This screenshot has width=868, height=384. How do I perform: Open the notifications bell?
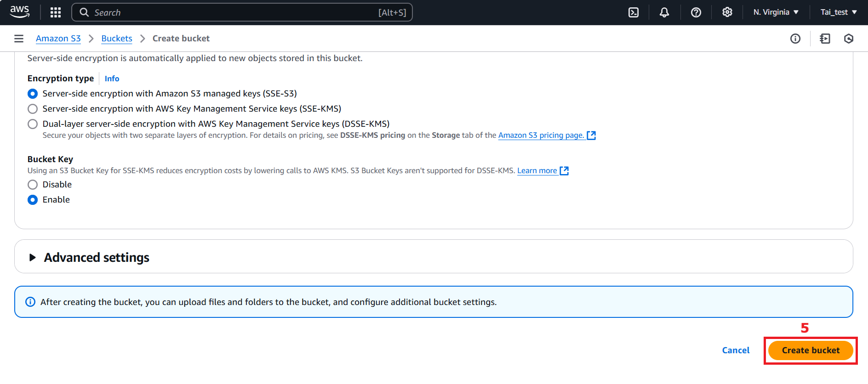point(664,12)
